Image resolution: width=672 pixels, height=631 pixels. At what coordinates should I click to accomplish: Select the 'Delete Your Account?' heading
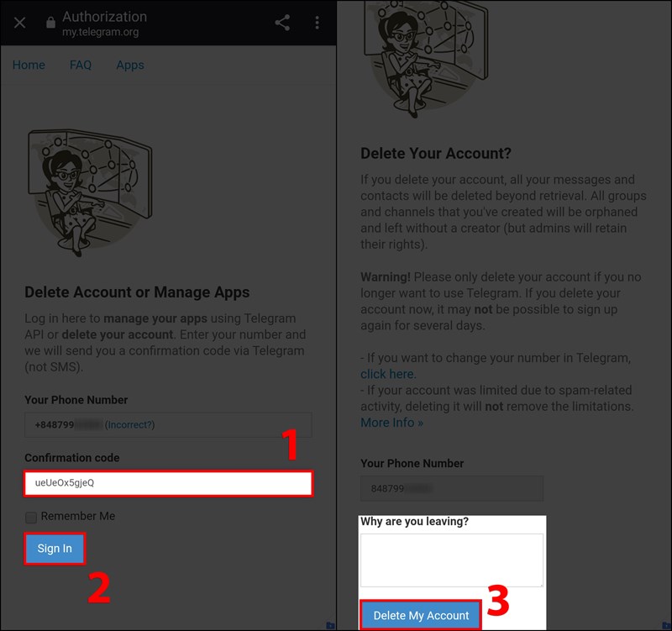point(436,153)
